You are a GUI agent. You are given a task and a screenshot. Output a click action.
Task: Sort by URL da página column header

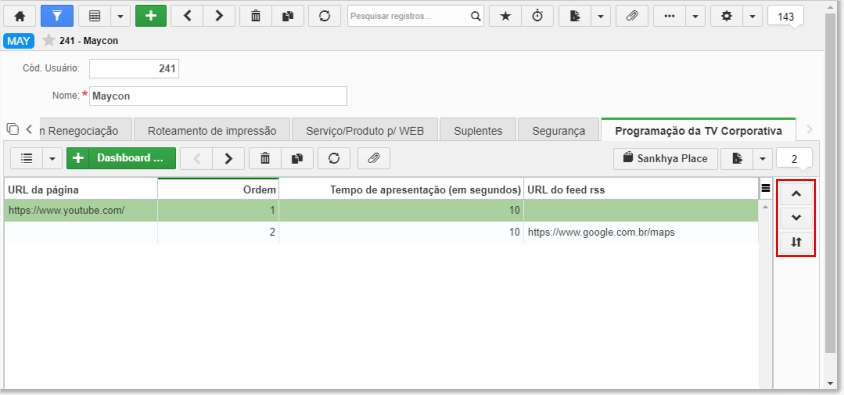click(x=81, y=189)
